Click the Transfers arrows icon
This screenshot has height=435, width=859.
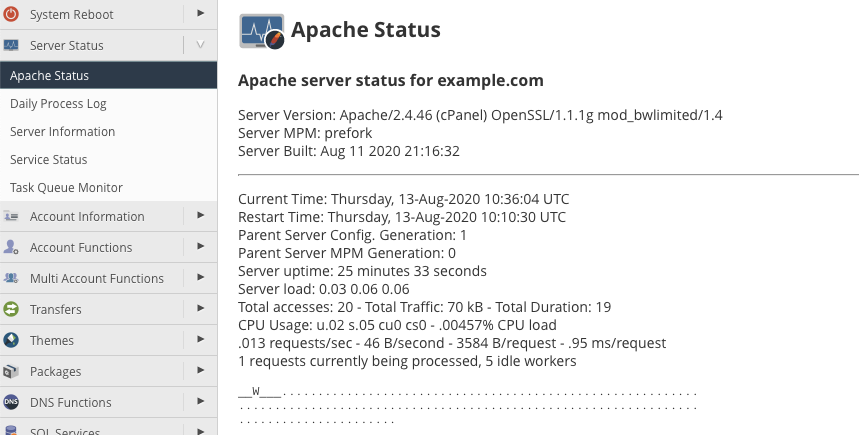tap(12, 309)
